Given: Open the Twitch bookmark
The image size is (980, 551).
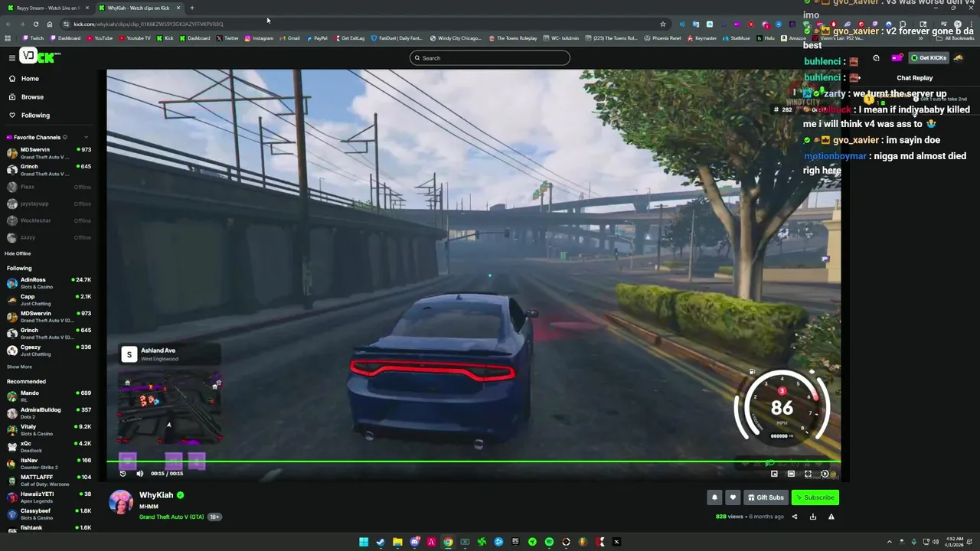Looking at the screenshot, I should (34, 38).
